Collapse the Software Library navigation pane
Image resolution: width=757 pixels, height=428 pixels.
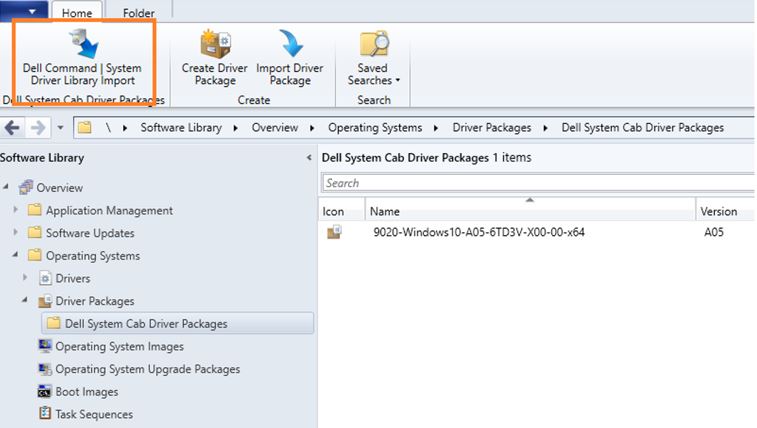pyautogui.click(x=309, y=157)
